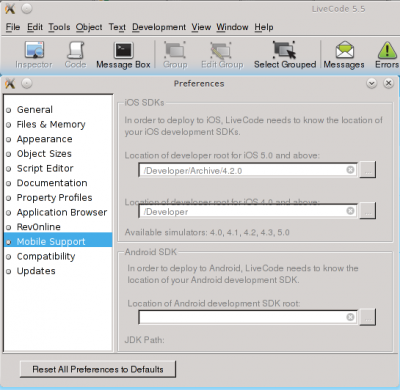The image size is (400, 390).
Task: Reset All Preferences to Defaults
Action: point(98,369)
